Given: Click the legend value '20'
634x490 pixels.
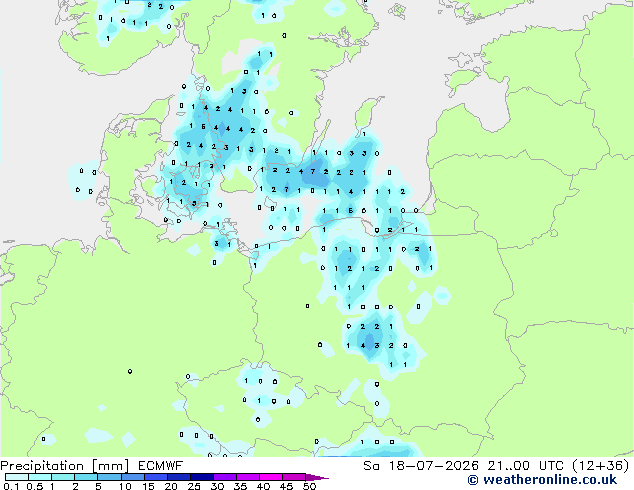Looking at the screenshot, I should (x=171, y=486).
